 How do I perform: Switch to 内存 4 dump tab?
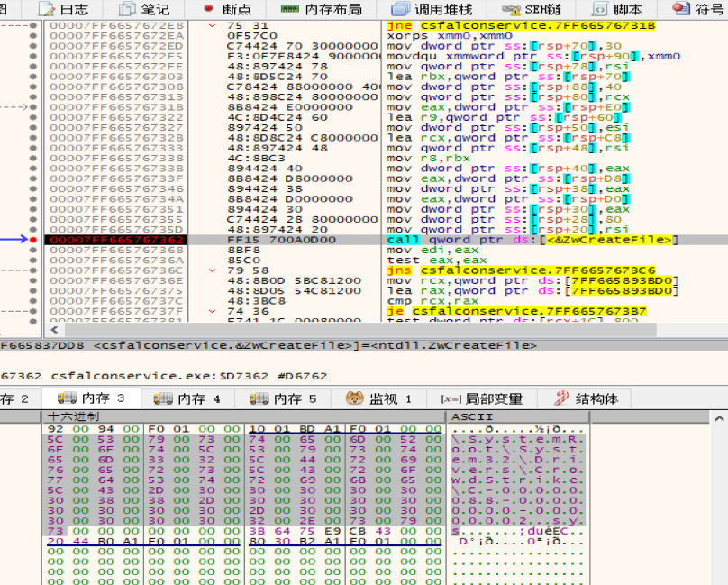[187, 398]
